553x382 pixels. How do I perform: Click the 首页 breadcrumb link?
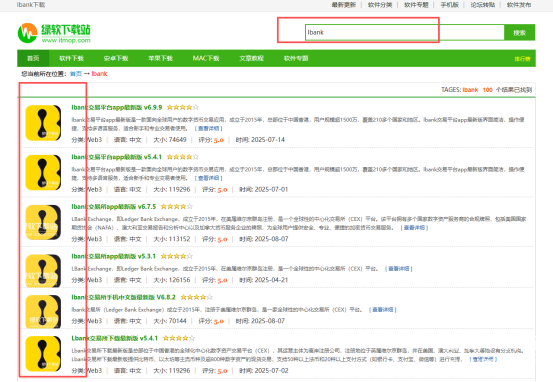tap(76, 74)
